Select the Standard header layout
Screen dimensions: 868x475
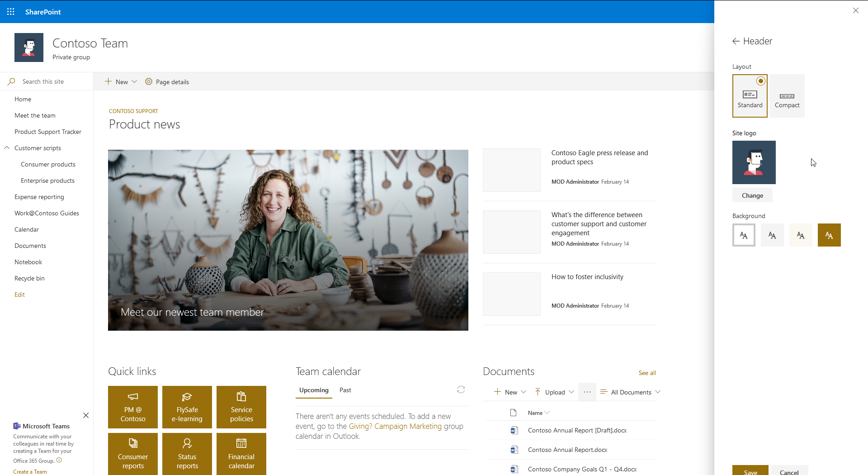750,96
